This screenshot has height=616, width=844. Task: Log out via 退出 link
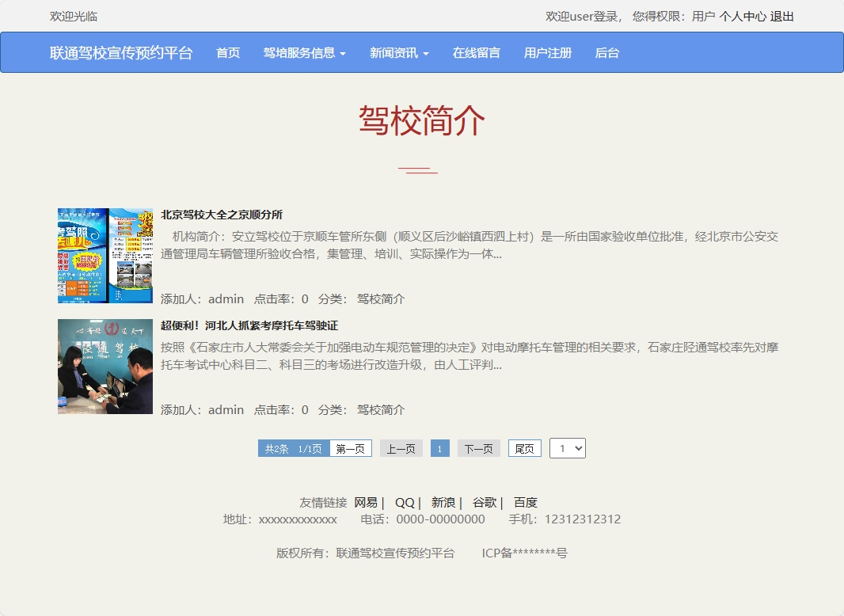[782, 15]
